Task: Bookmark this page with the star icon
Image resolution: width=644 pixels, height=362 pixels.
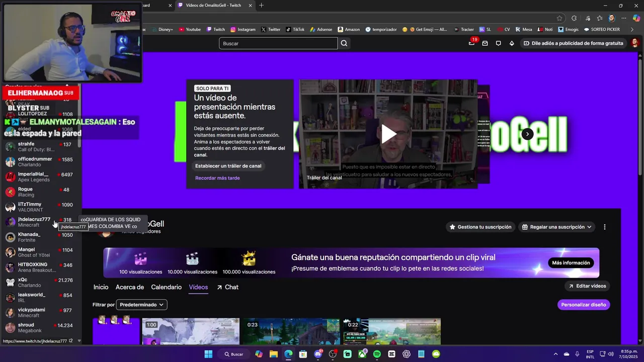Action: pyautogui.click(x=559, y=18)
